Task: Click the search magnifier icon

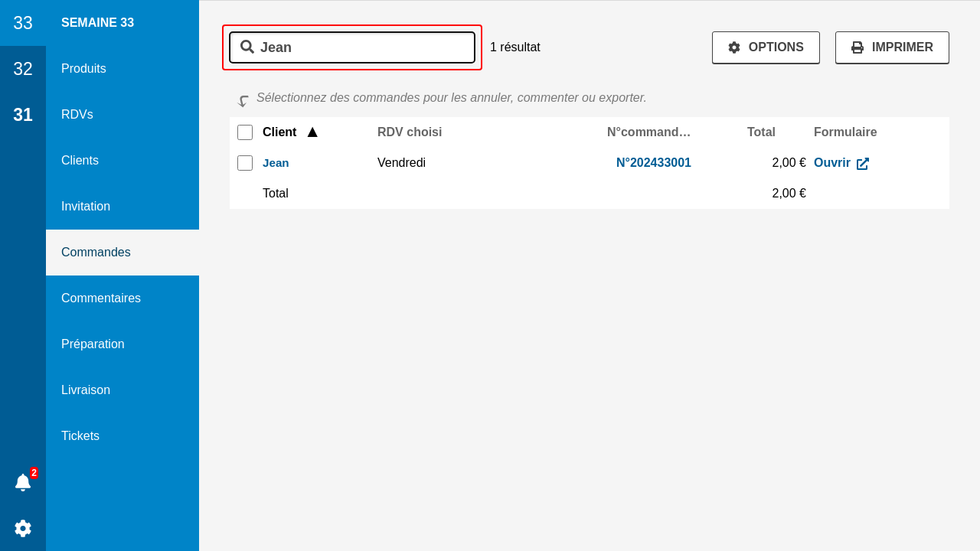Action: point(247,47)
